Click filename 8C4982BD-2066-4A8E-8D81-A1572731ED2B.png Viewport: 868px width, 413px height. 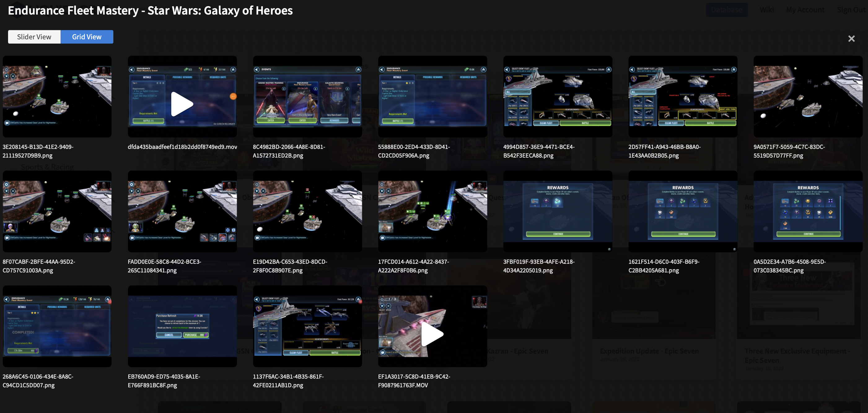point(289,151)
